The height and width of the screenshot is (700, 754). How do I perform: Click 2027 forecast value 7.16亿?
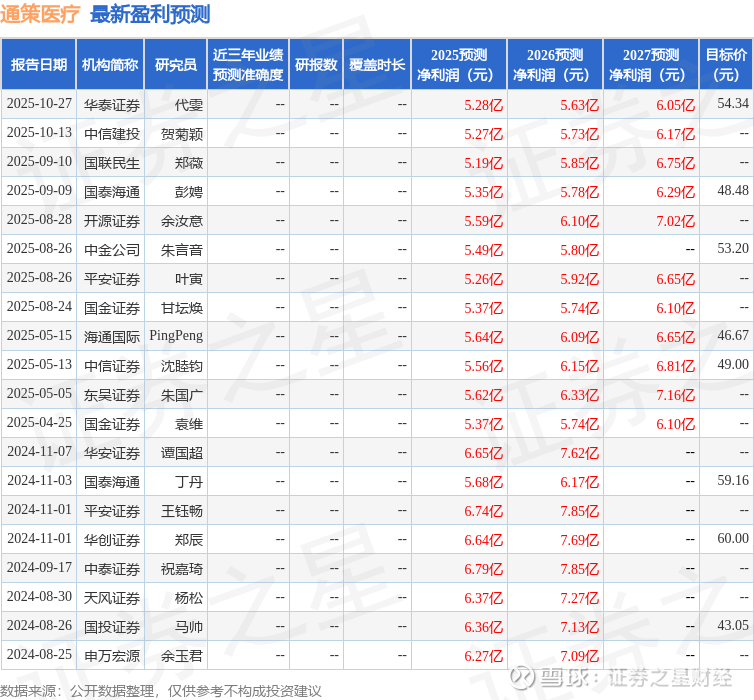tap(676, 395)
